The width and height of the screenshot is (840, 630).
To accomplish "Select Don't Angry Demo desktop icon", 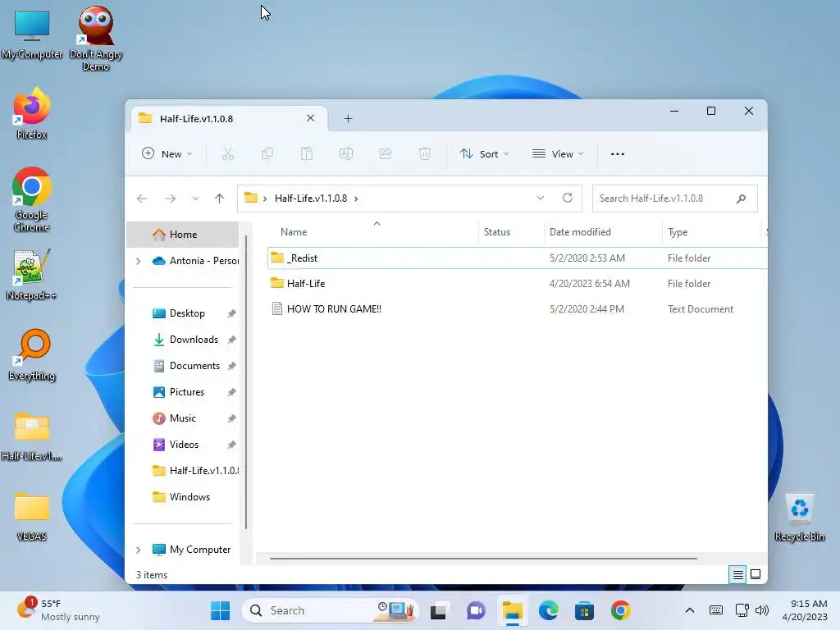I will (x=96, y=39).
